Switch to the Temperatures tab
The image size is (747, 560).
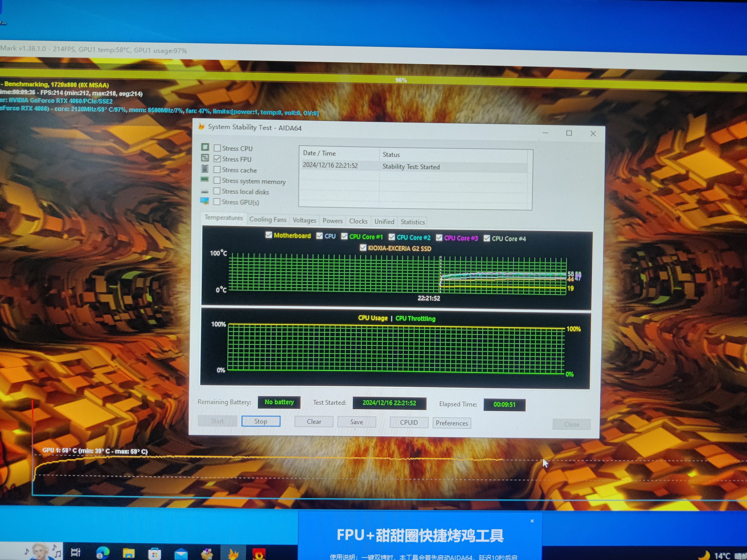pos(224,218)
